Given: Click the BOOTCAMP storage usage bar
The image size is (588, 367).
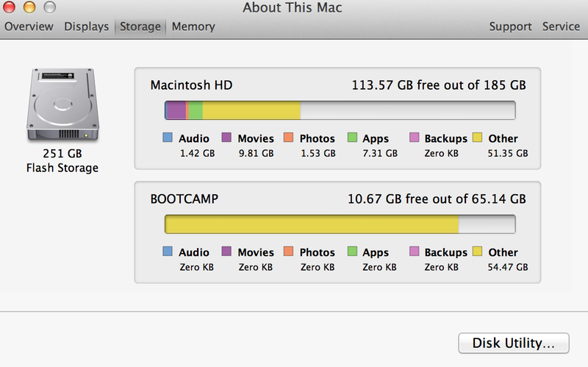Looking at the screenshot, I should tap(340, 224).
